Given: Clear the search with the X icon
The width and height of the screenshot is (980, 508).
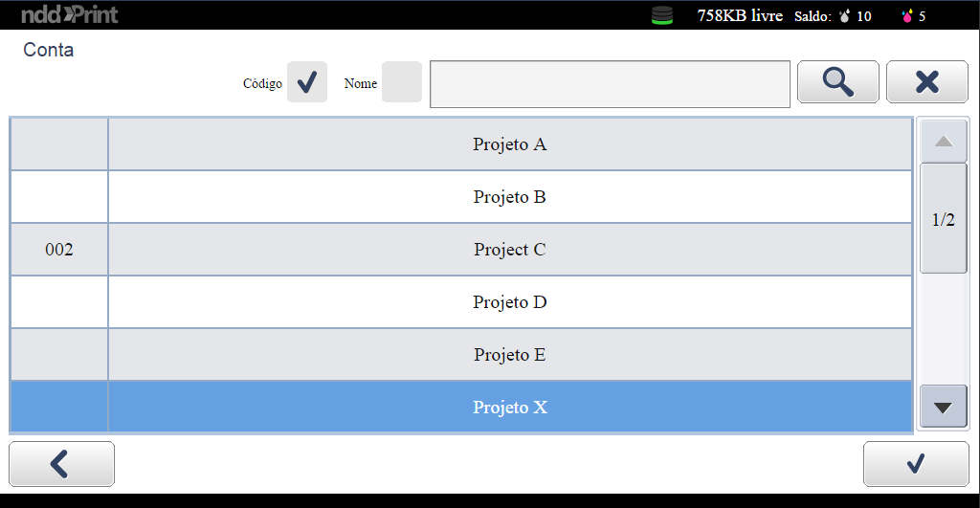Looking at the screenshot, I should (x=926, y=82).
